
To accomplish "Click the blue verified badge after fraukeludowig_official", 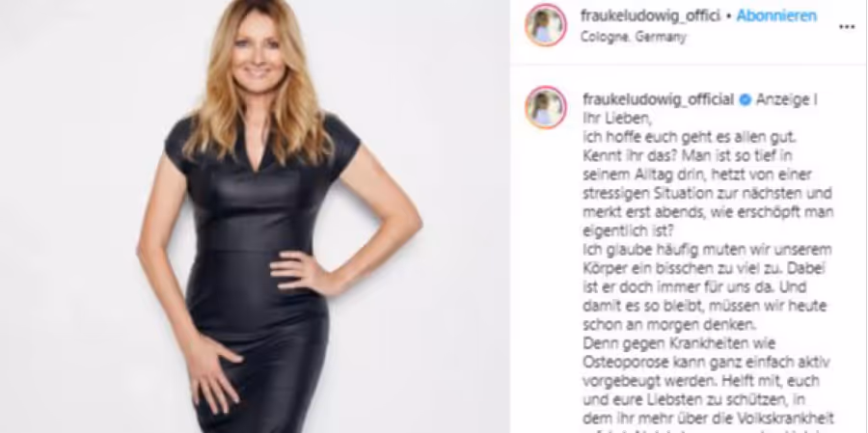I will pos(746,99).
